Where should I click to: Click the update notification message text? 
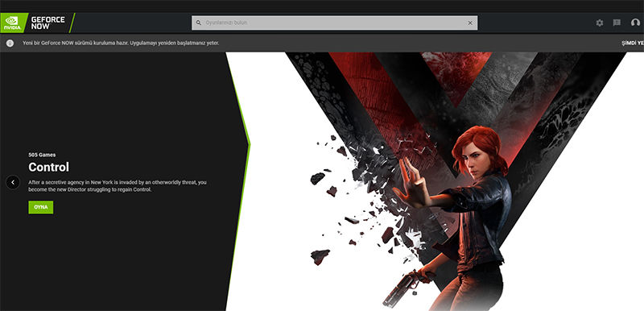tap(121, 44)
